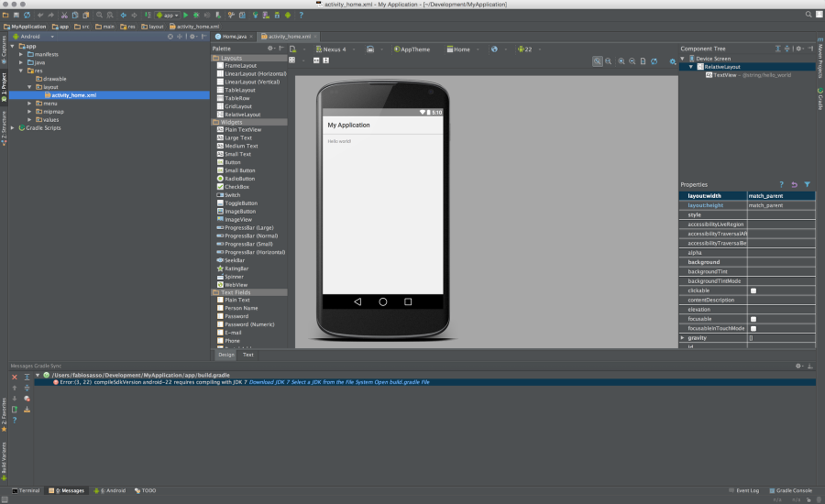Open the Android project view dropdown
Viewport: 825px width, 504px height.
tap(34, 37)
